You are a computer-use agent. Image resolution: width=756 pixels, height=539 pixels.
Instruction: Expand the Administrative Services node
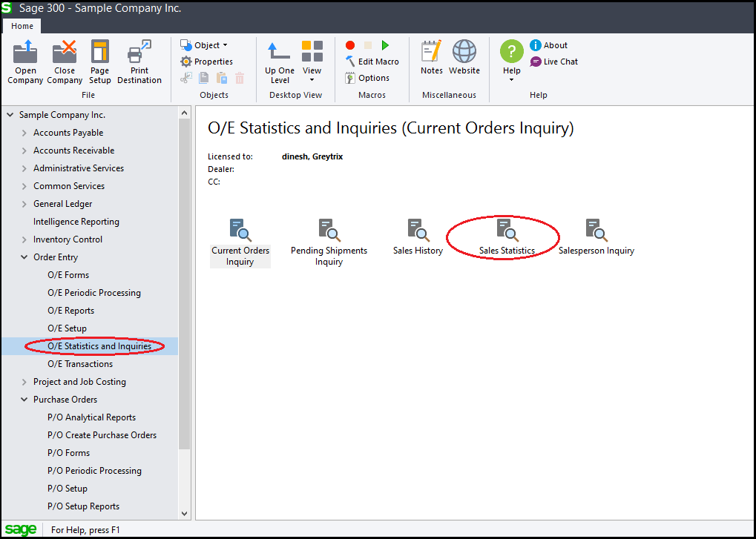pos(24,168)
